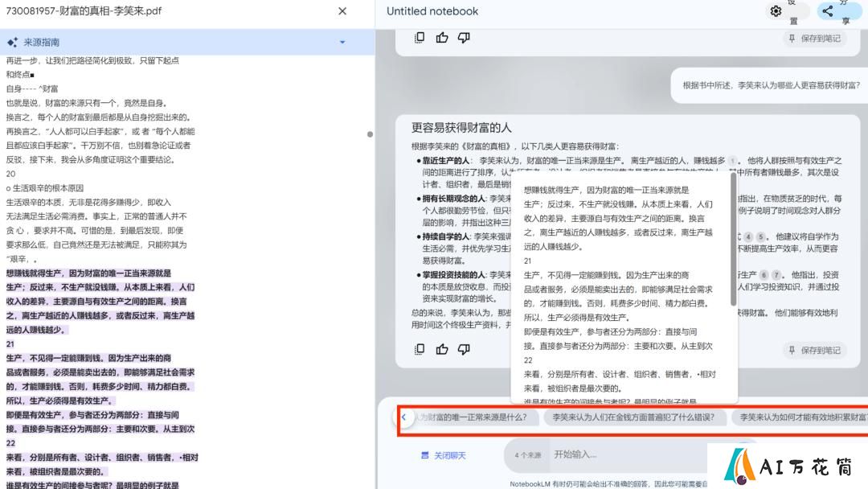Screen dimensions: 868x489
Task: Click 关闭聊天 to close the chat
Action: coord(444,455)
